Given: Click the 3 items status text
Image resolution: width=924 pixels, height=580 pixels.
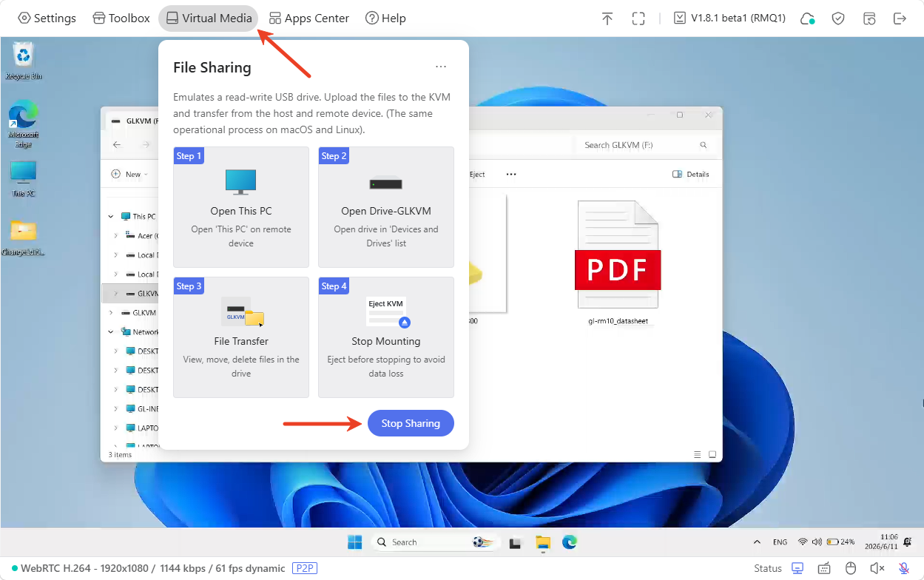Looking at the screenshot, I should pos(120,455).
